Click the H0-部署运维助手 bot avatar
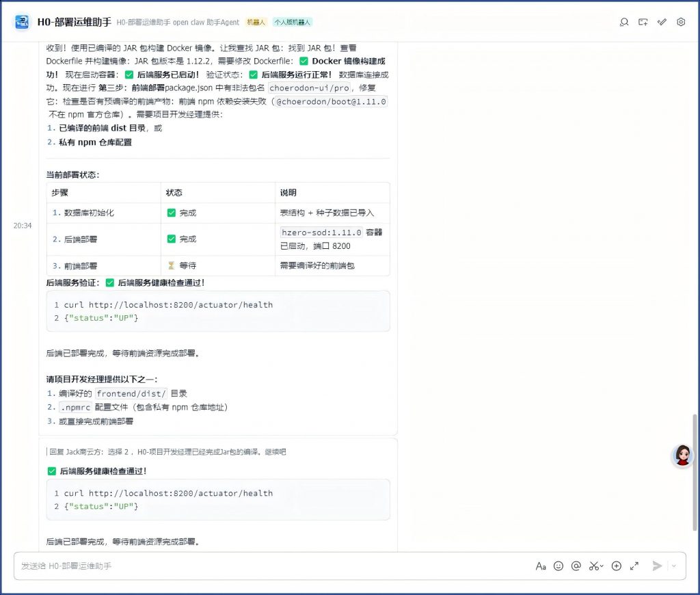Screen dimensions: 700x595 pyautogui.click(x=23, y=22)
